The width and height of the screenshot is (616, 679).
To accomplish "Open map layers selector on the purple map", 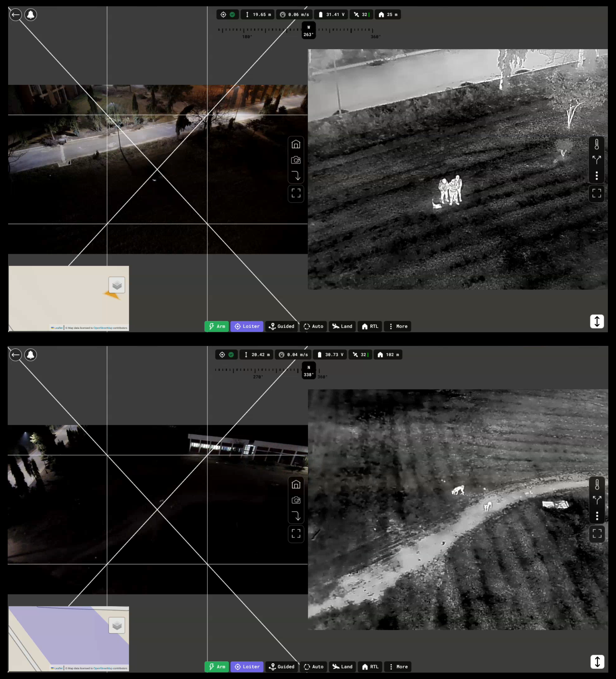I will [x=117, y=625].
